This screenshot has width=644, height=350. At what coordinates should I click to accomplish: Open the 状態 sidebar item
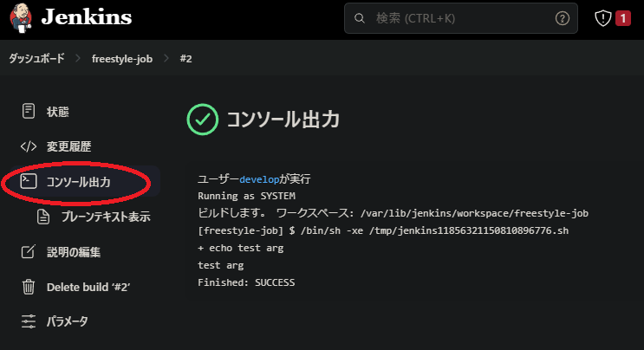57,112
